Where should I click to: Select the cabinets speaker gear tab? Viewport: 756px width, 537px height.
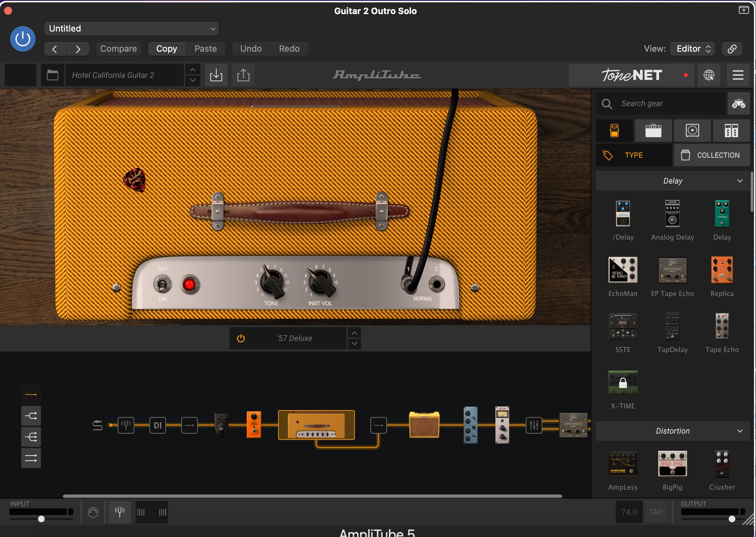[692, 131]
